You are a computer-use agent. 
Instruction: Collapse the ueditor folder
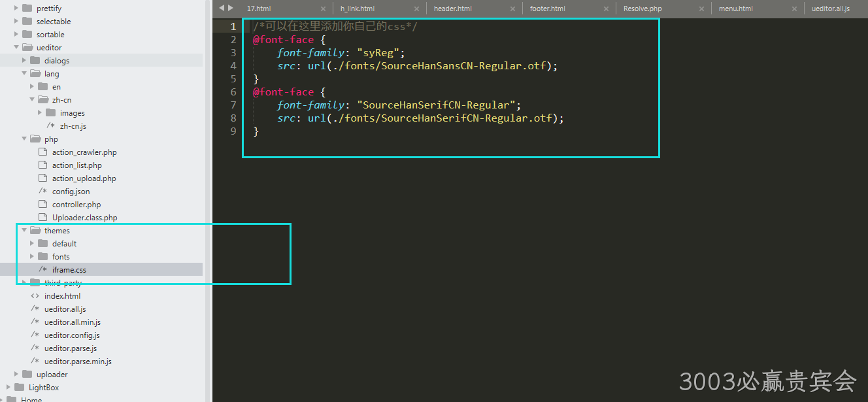(16, 48)
